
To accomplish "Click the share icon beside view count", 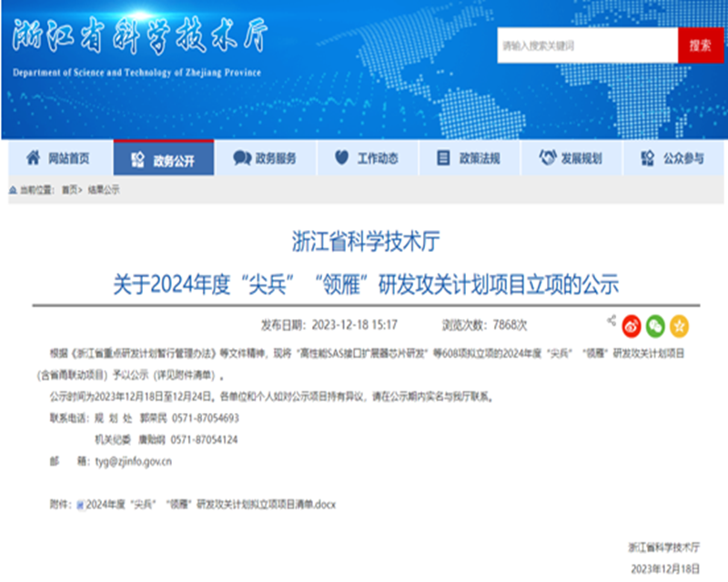I will pyautogui.click(x=612, y=321).
